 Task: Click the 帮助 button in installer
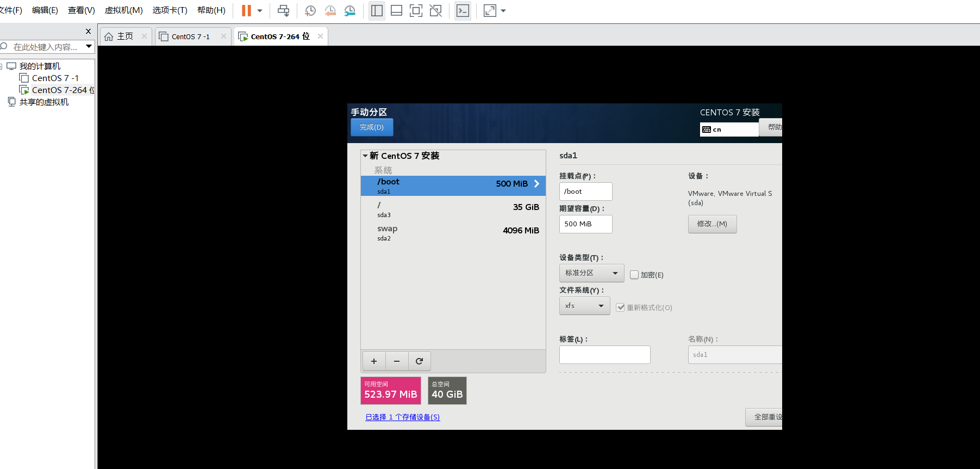click(771, 127)
